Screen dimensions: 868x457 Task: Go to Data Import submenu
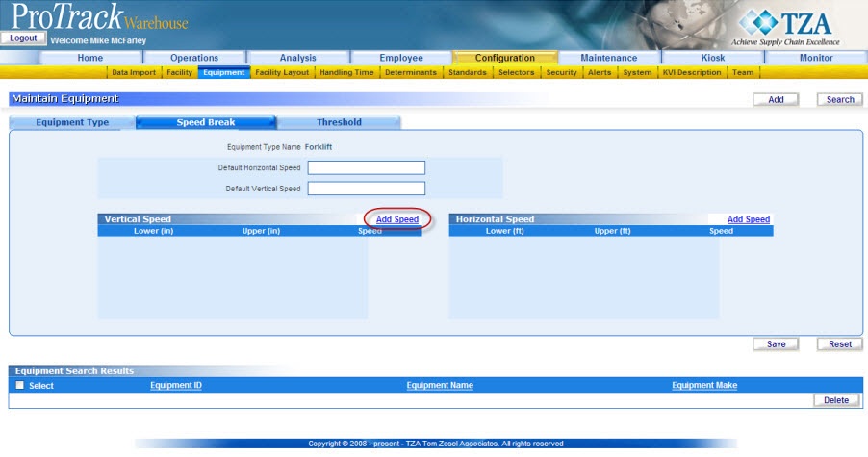coord(134,72)
